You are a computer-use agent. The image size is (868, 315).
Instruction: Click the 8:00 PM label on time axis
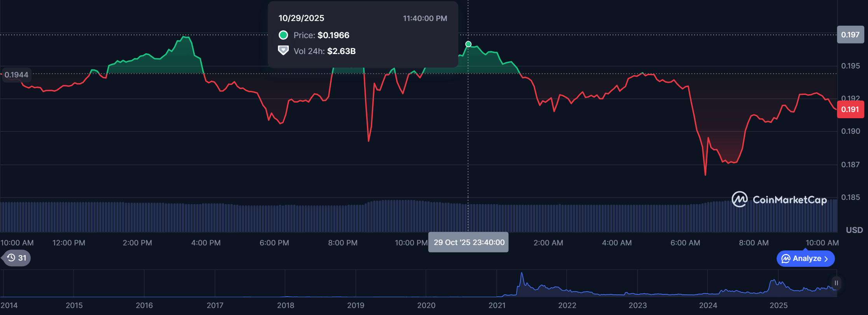[x=342, y=243]
